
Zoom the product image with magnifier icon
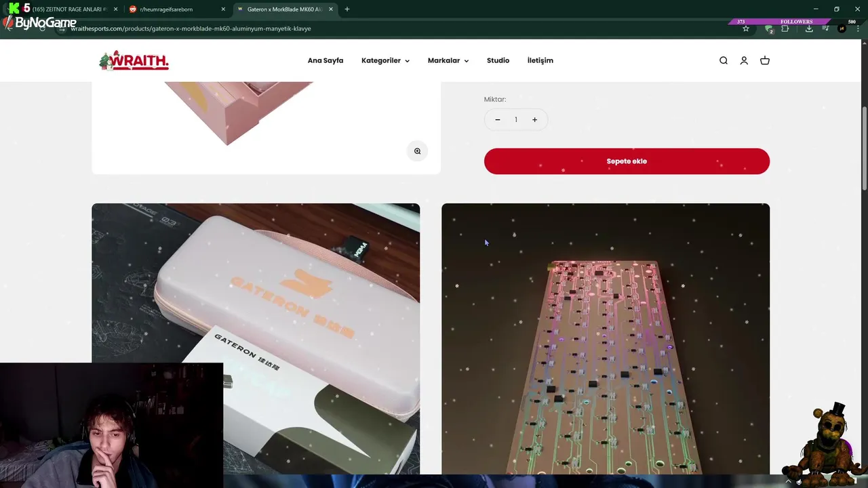point(417,151)
